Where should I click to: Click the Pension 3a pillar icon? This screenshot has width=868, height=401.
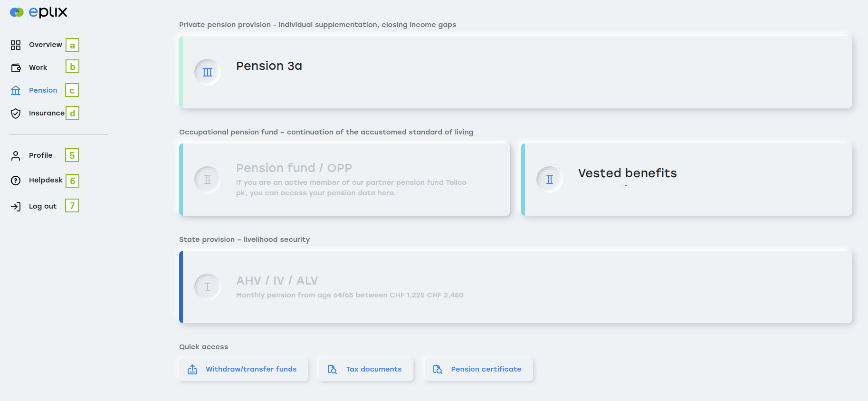click(x=208, y=72)
